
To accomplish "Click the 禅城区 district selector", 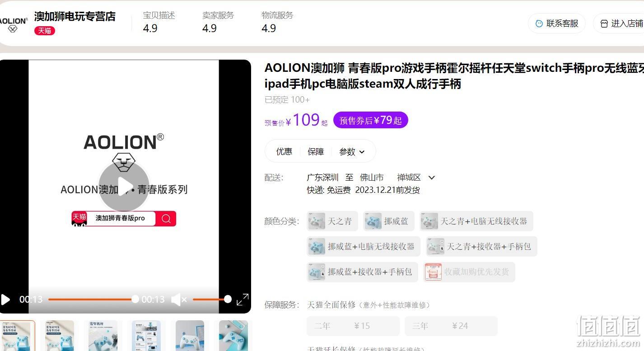I will pyautogui.click(x=409, y=178).
